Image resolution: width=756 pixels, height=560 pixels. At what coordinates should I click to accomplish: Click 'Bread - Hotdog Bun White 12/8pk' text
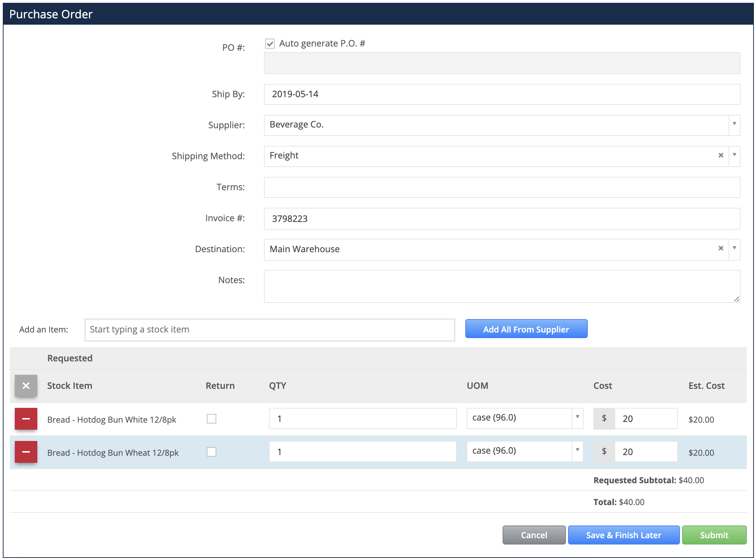112,419
